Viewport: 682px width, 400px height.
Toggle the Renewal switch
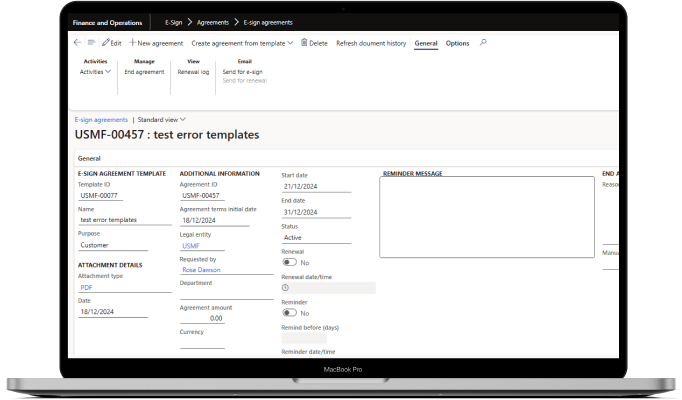289,262
